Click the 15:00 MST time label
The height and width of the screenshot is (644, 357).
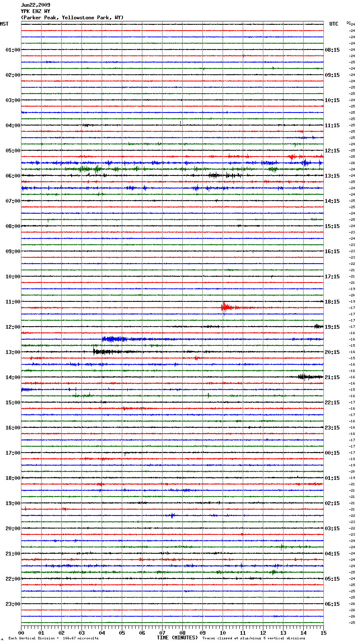pos(13,403)
